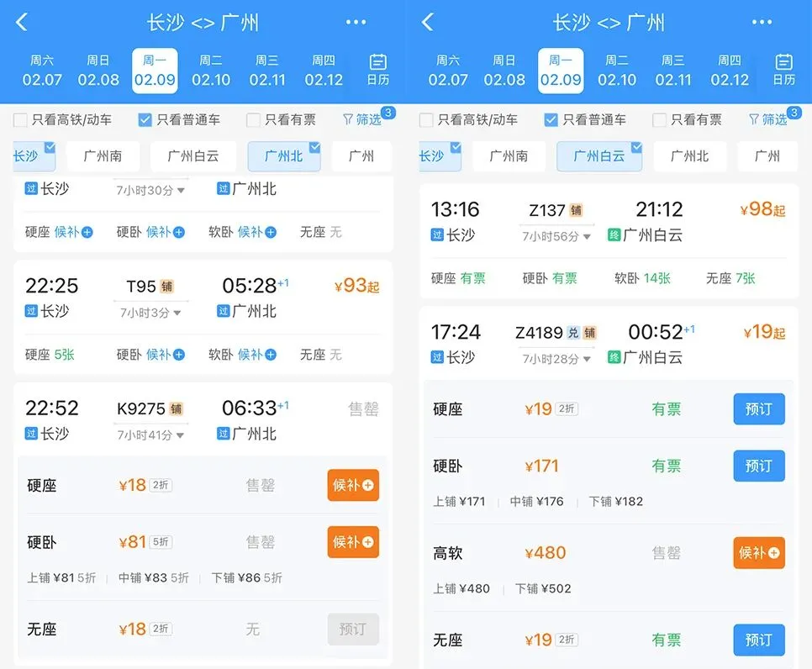Tap 硬座 候补 plus for 7小时30分 train
This screenshot has height=669, width=812.
[87, 232]
